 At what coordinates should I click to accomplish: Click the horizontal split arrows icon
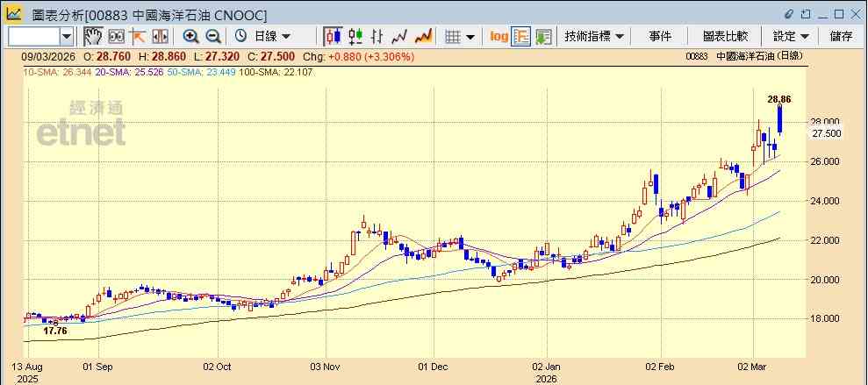pyautogui.click(x=160, y=37)
